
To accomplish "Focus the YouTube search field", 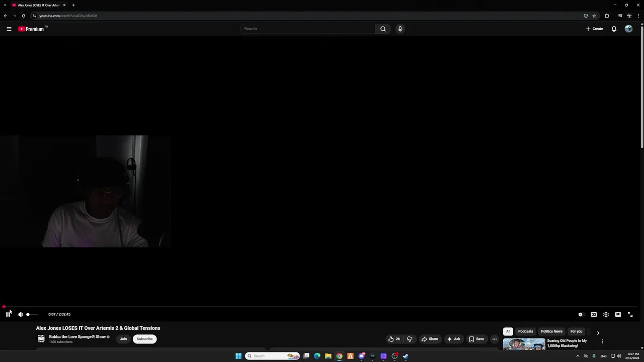I will pos(307,29).
